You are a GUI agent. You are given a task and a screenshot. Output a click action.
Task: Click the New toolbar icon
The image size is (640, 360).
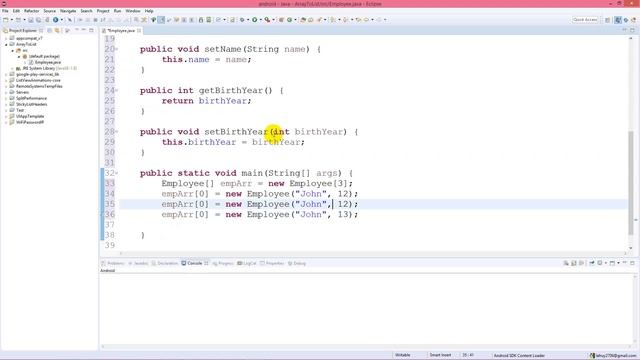point(5,20)
